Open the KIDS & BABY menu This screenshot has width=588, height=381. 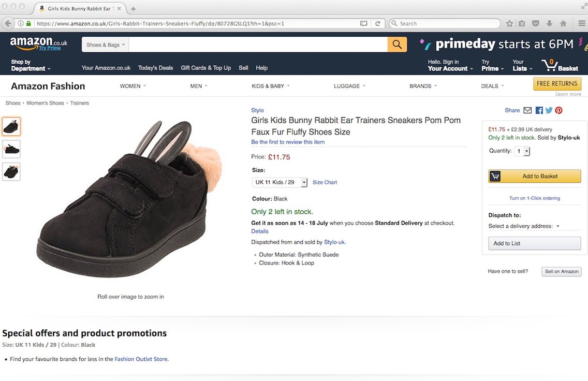tap(271, 86)
